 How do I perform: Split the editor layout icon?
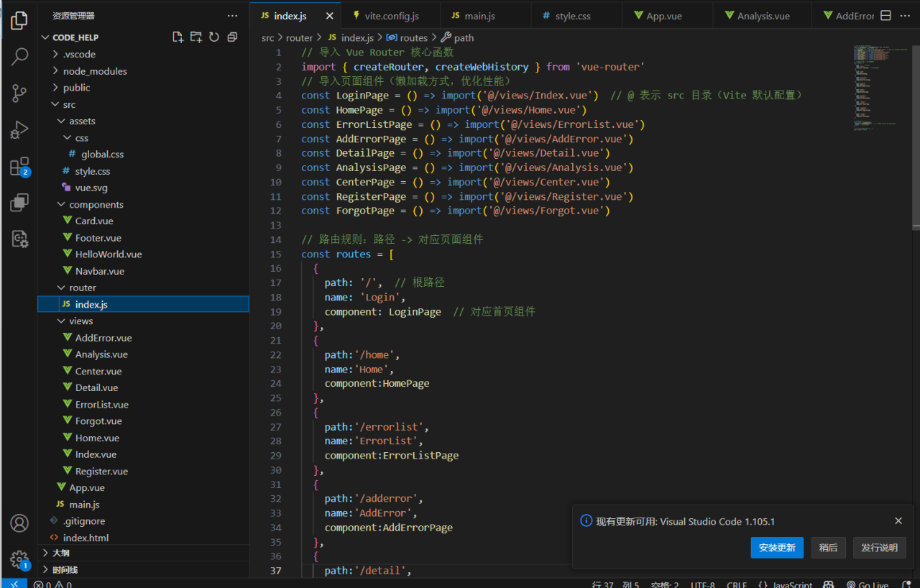(885, 15)
